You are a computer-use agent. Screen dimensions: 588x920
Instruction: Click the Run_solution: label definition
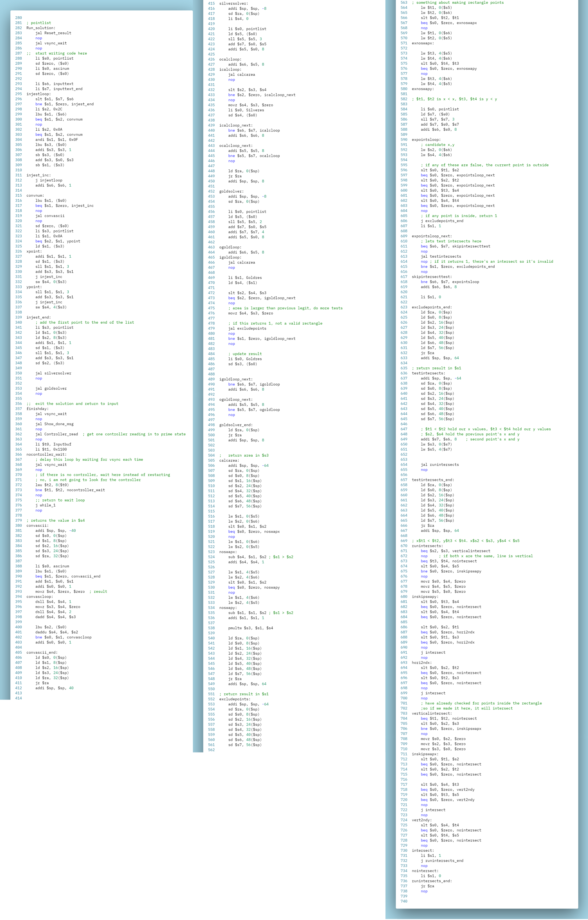[41, 28]
